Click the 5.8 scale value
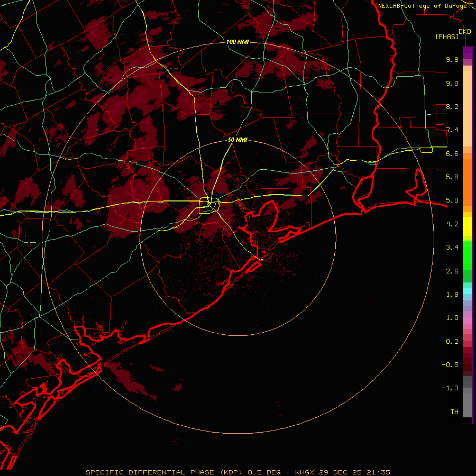The width and height of the screenshot is (476, 476). point(452,177)
